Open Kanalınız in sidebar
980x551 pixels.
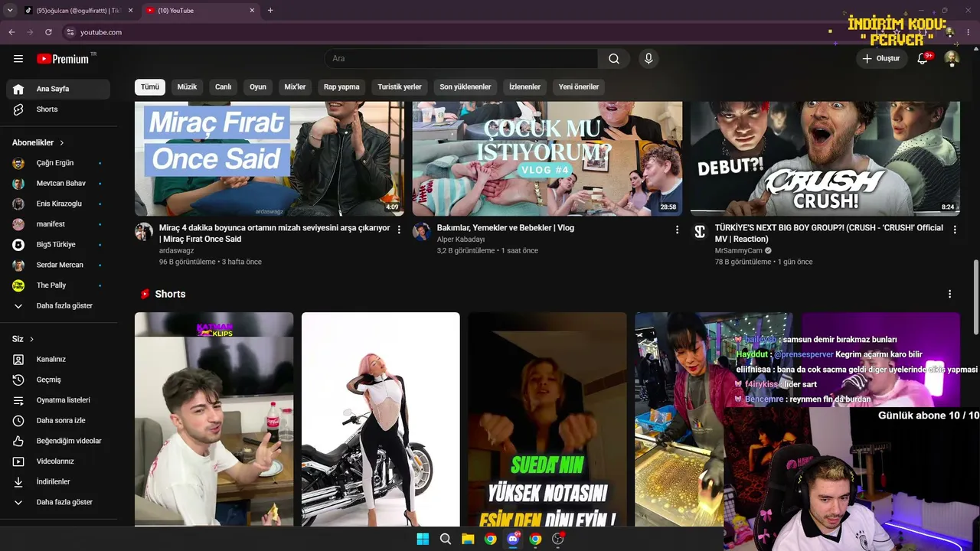(x=58, y=359)
